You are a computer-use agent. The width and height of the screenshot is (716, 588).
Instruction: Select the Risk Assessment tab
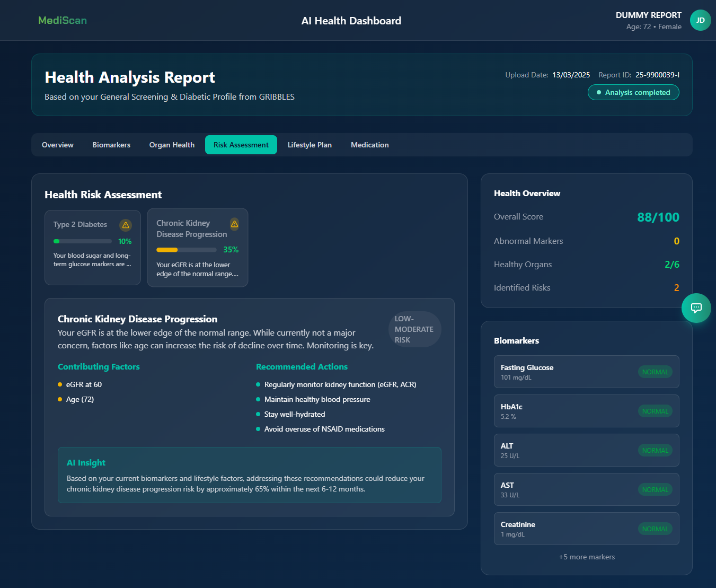pos(241,145)
